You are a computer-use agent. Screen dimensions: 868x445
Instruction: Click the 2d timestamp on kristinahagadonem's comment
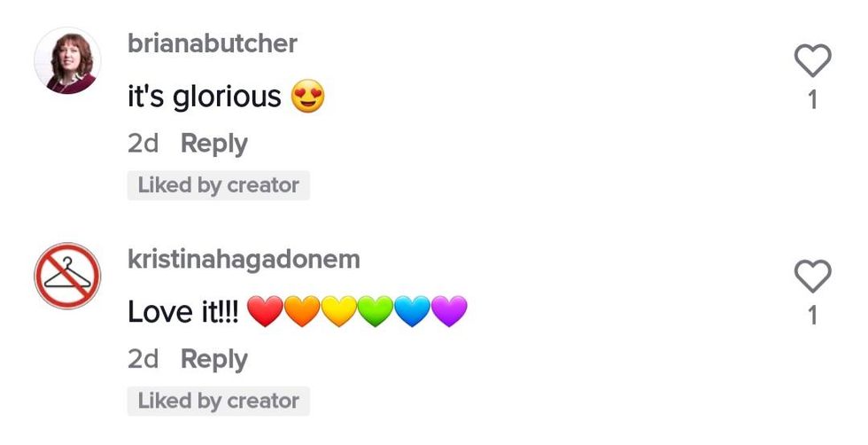pos(143,359)
